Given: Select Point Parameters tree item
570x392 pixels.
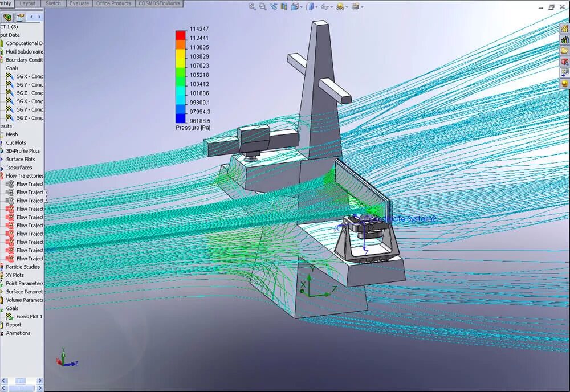Looking at the screenshot, I should (x=22, y=283).
